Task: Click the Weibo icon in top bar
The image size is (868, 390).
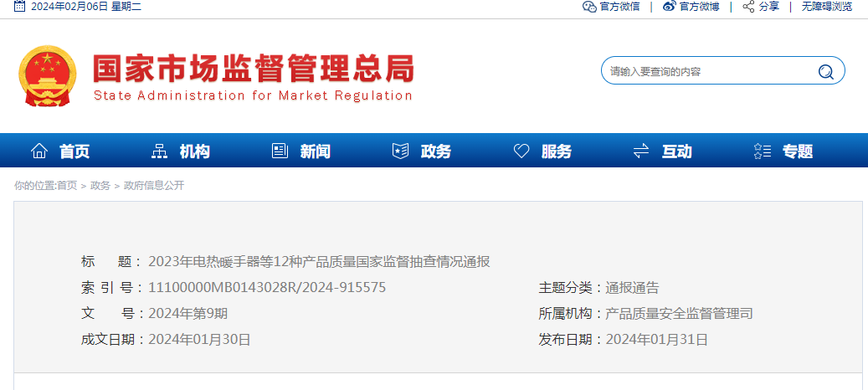Action: click(x=670, y=7)
